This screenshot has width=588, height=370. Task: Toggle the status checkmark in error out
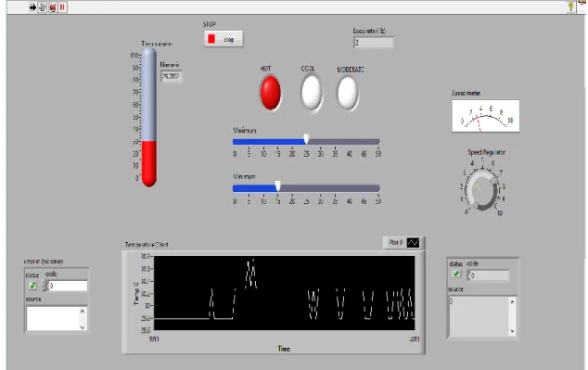pos(456,274)
